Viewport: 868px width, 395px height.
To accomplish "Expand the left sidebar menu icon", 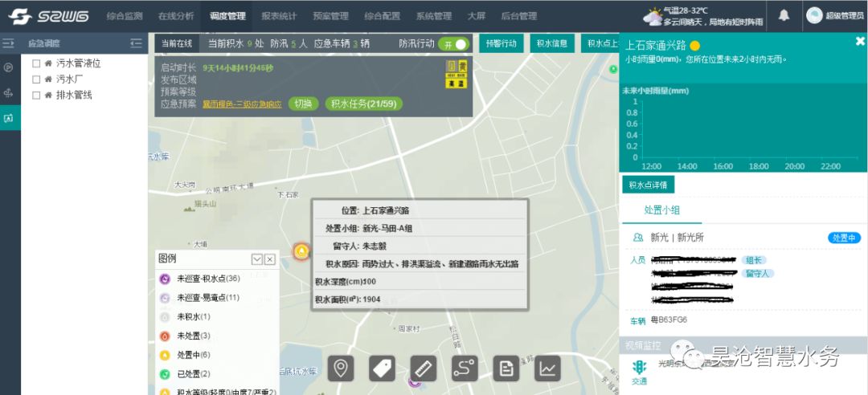I will (8, 43).
